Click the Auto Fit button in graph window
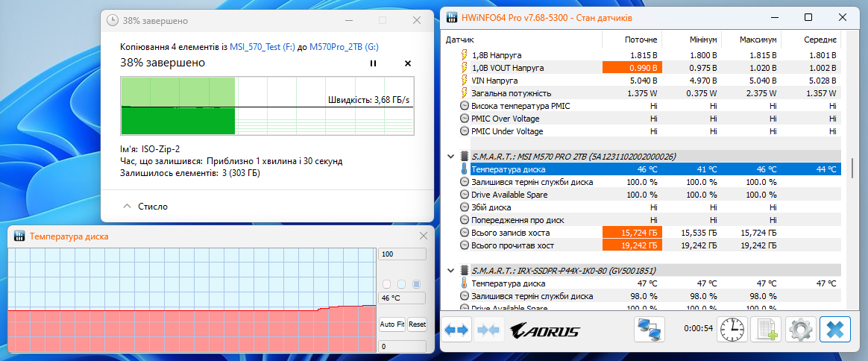 (x=392, y=324)
